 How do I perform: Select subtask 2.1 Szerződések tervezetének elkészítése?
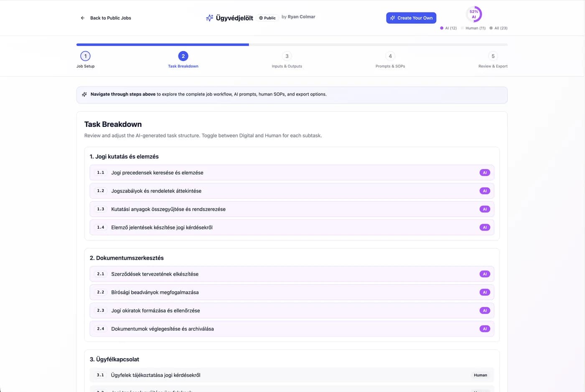click(292, 274)
